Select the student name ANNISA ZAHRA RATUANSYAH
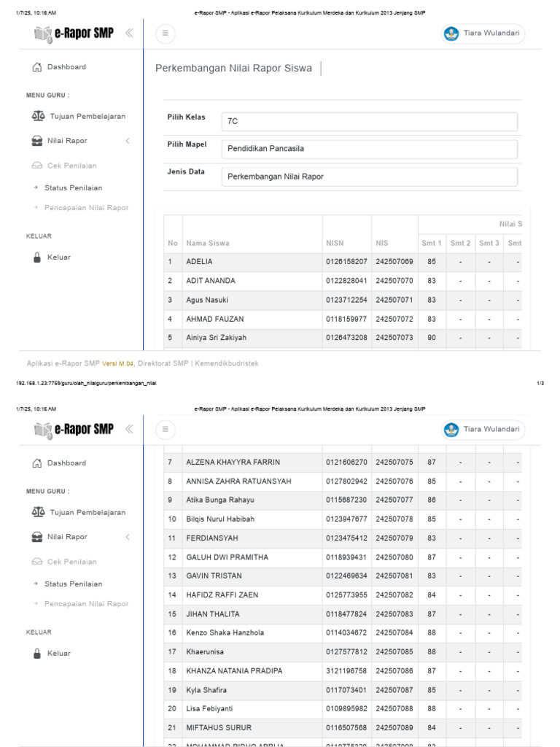The height and width of the screenshot is (747, 560). tap(238, 481)
